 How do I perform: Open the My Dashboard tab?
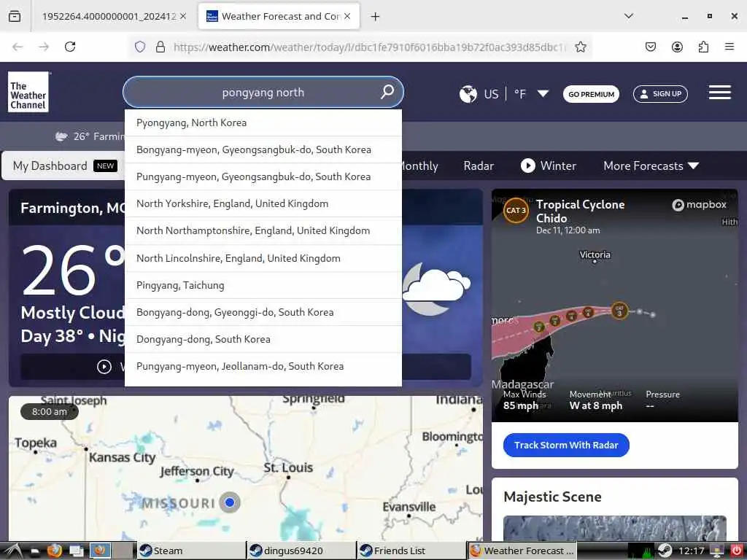pyautogui.click(x=65, y=166)
